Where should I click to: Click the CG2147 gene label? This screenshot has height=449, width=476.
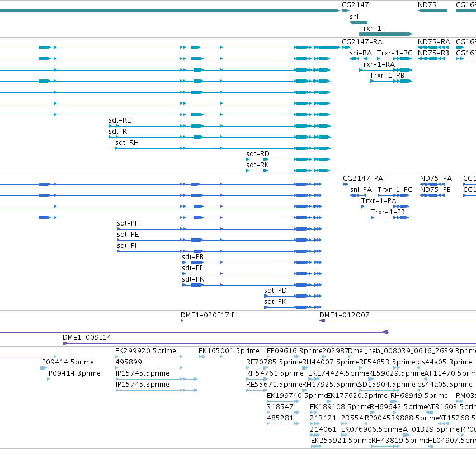tap(355, 5)
